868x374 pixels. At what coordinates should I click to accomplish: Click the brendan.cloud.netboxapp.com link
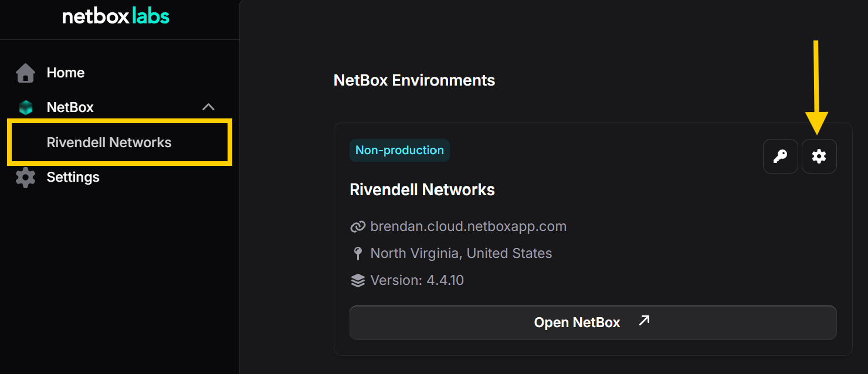pyautogui.click(x=467, y=226)
